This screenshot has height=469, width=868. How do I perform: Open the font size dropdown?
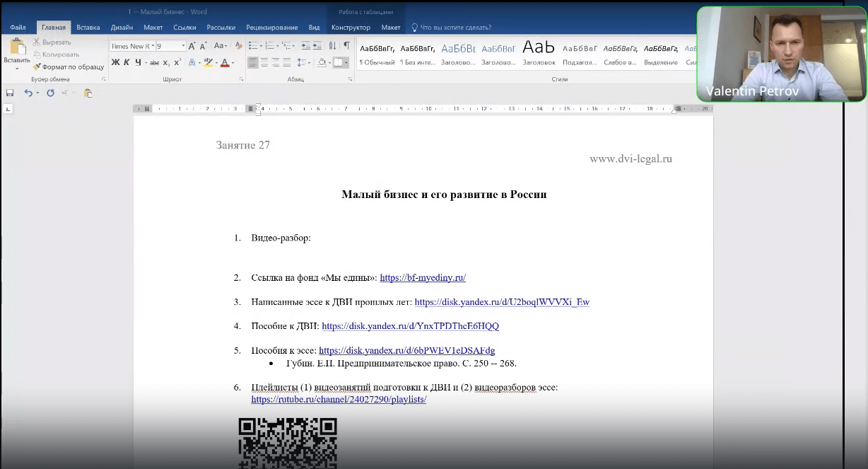[x=183, y=46]
